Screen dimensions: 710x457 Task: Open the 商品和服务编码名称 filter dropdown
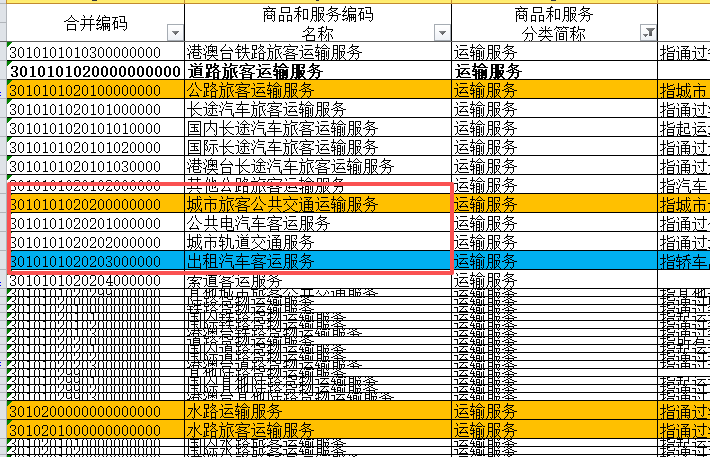(x=441, y=33)
